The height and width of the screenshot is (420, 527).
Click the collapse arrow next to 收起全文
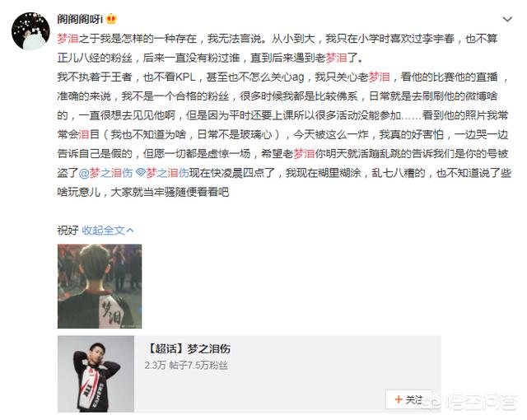(x=130, y=231)
